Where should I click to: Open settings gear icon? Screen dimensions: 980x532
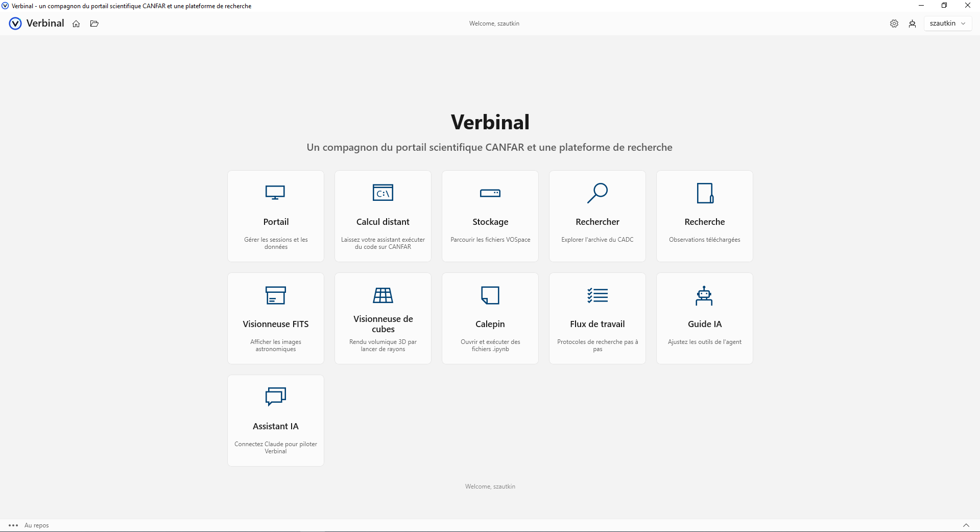click(x=894, y=24)
